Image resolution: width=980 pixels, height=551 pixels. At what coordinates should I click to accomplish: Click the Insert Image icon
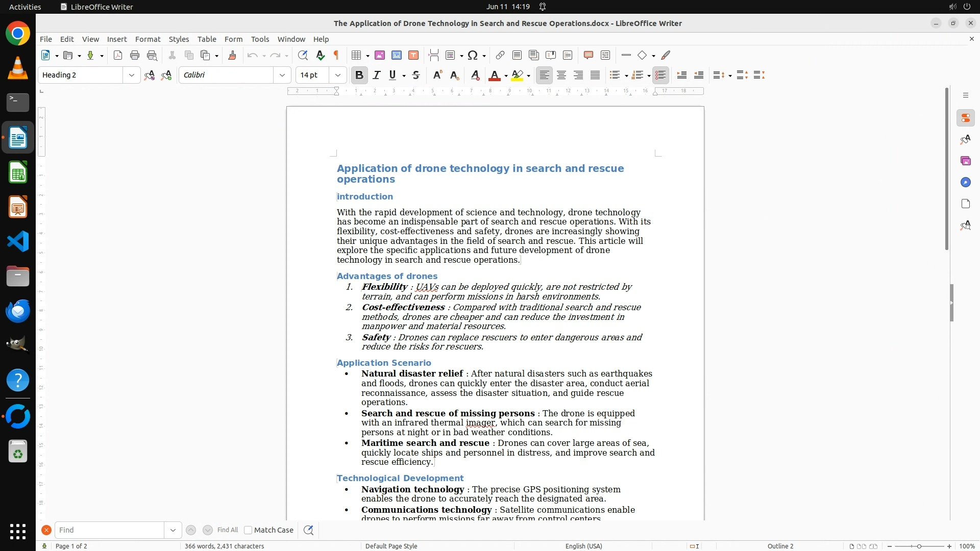click(x=380, y=56)
